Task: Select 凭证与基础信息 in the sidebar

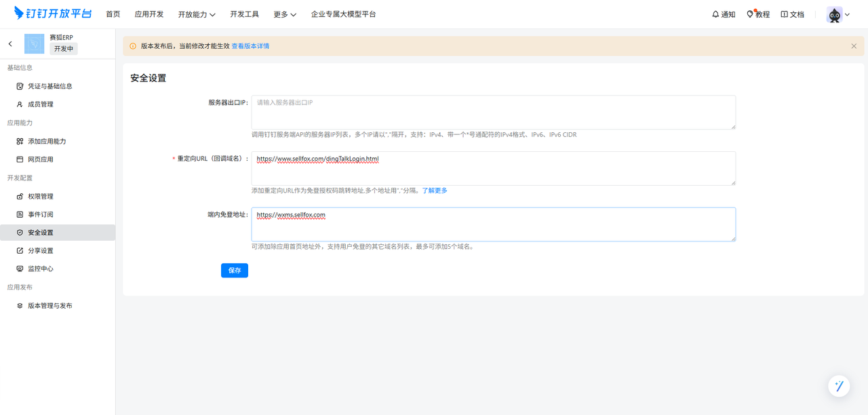Action: click(50, 86)
